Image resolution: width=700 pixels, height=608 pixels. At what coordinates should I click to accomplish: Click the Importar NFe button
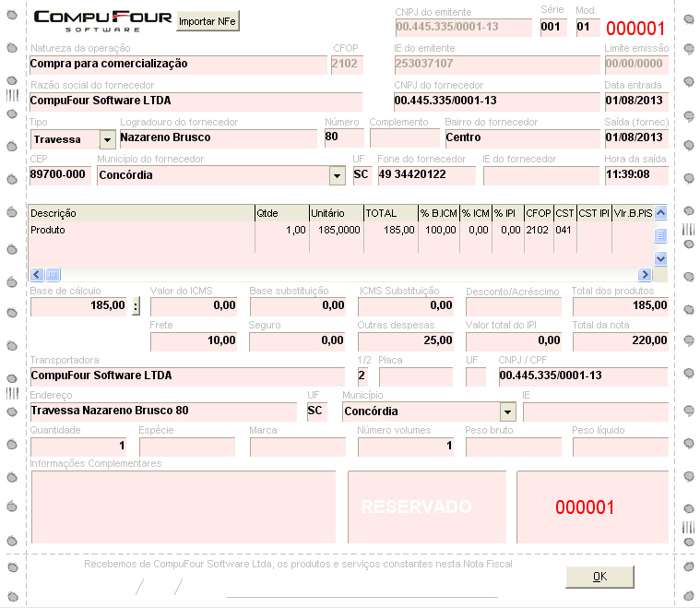pyautogui.click(x=208, y=20)
